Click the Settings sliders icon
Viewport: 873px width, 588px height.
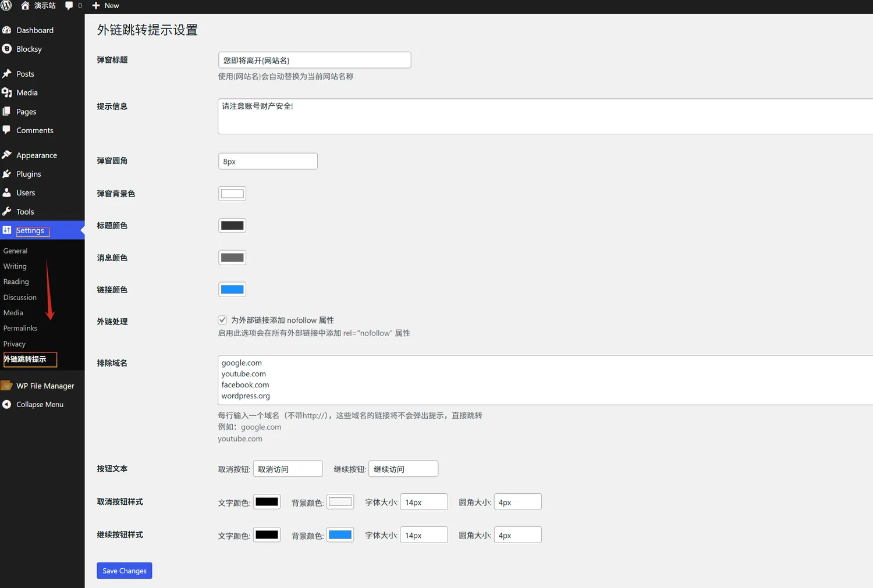[7, 230]
